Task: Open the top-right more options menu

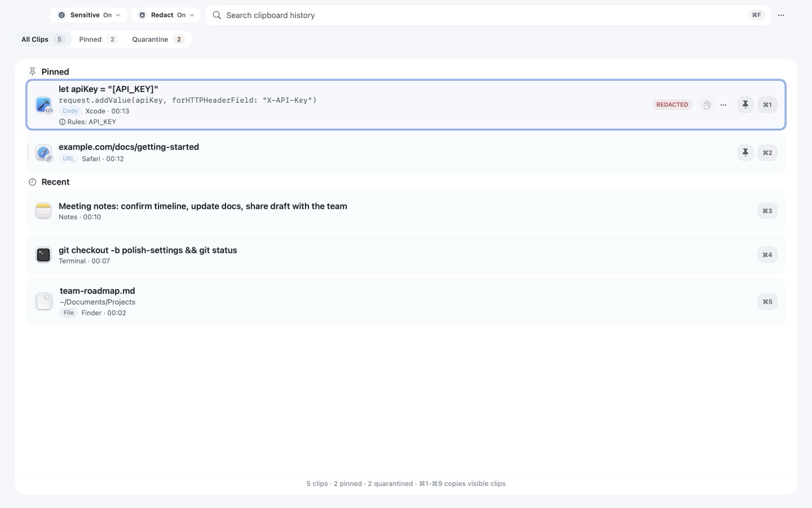Action: pyautogui.click(x=781, y=15)
